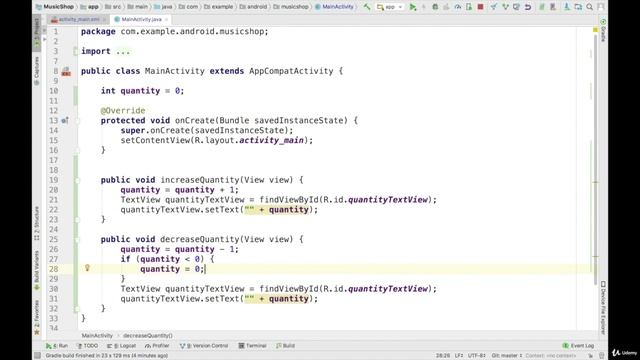
Task: Click the fold end marker on line 32
Action: pyautogui.click(x=77, y=309)
